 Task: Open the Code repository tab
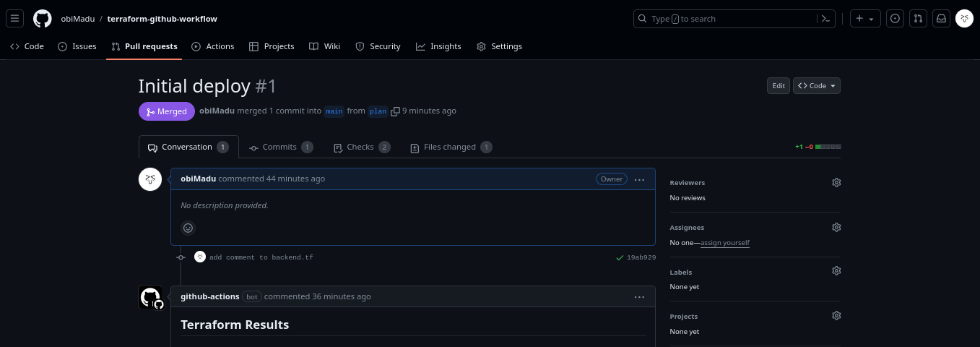click(27, 46)
